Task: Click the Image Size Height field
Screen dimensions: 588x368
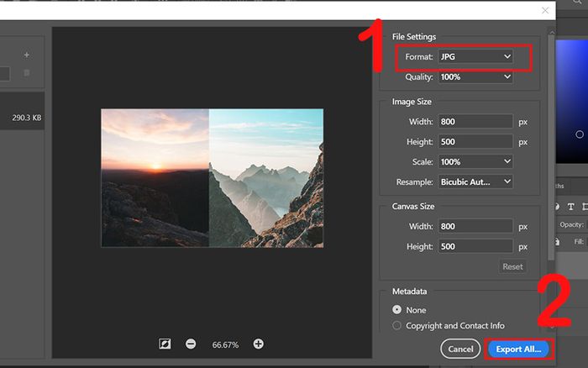Action: coord(475,142)
